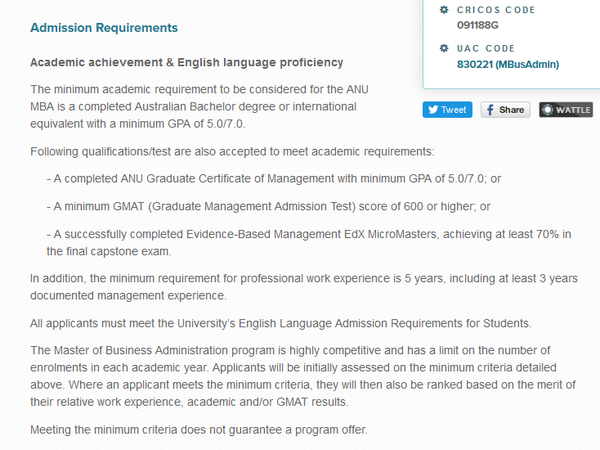Click the professional work experience paragraph
Viewport: 600px width, 450px height.
click(304, 287)
